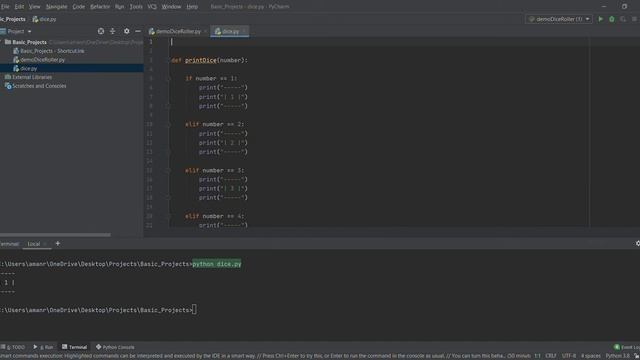640x360 pixels.
Task: Click dice.py breadcrumb in navigation bar
Action: point(44,19)
